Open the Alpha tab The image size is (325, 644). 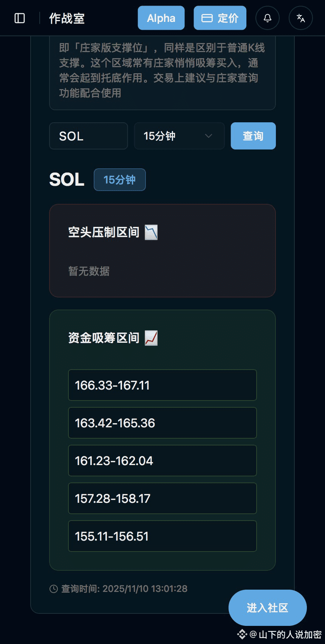(x=161, y=18)
